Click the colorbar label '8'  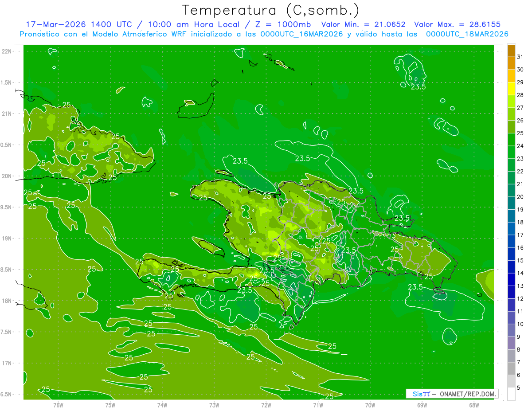519,350
